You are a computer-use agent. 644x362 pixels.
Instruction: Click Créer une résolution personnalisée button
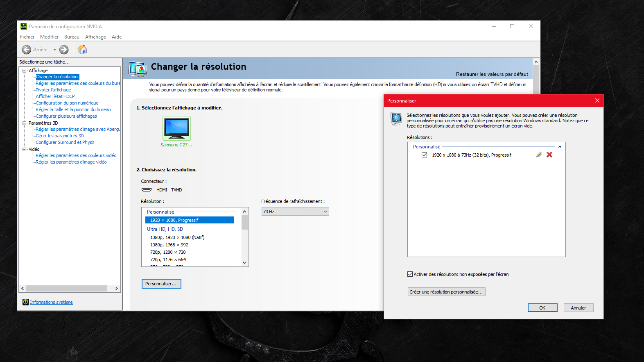click(x=446, y=292)
